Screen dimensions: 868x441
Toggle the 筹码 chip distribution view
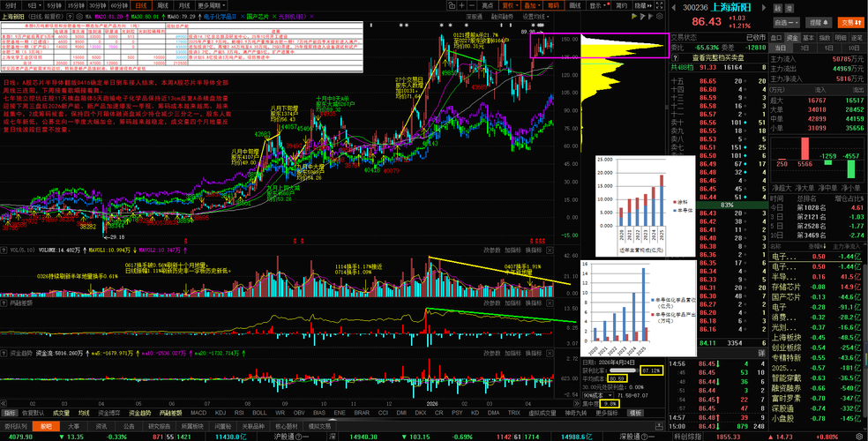coord(553,5)
